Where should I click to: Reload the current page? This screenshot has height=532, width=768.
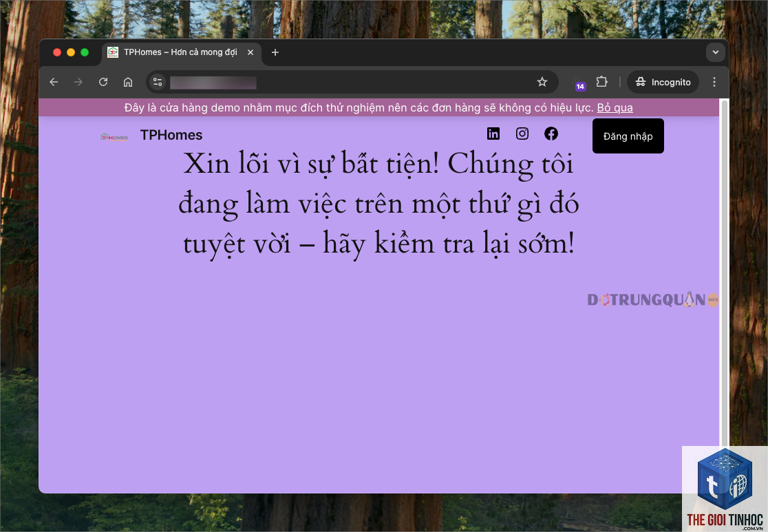[103, 82]
